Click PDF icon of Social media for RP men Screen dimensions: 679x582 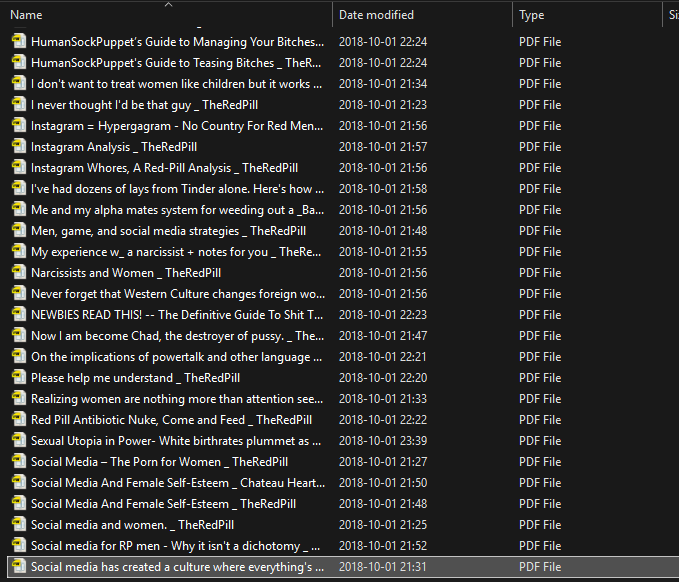(x=19, y=545)
